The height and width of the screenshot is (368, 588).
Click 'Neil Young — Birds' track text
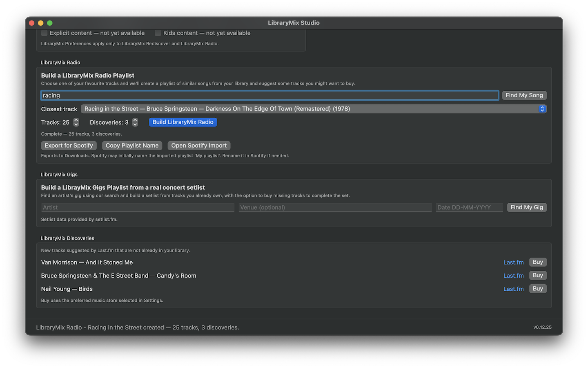click(67, 289)
